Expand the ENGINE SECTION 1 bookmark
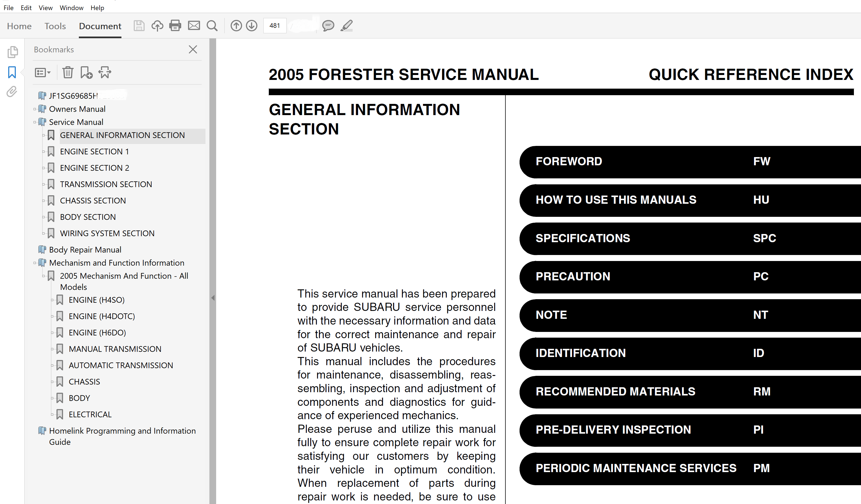Image resolution: width=861 pixels, height=504 pixels. tap(43, 152)
